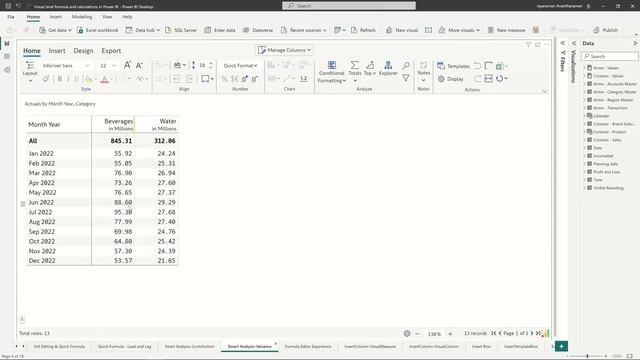
Task: Switch to Model view in left sidebar
Action: tap(7, 70)
